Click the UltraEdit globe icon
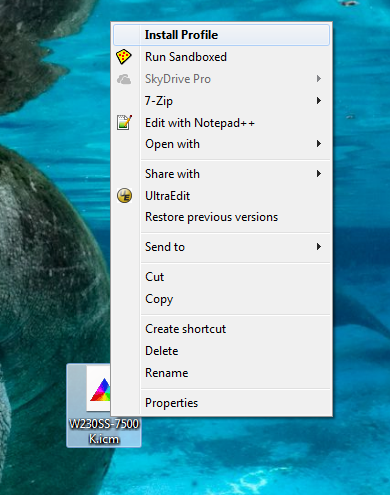The height and width of the screenshot is (495, 390). 125,195
